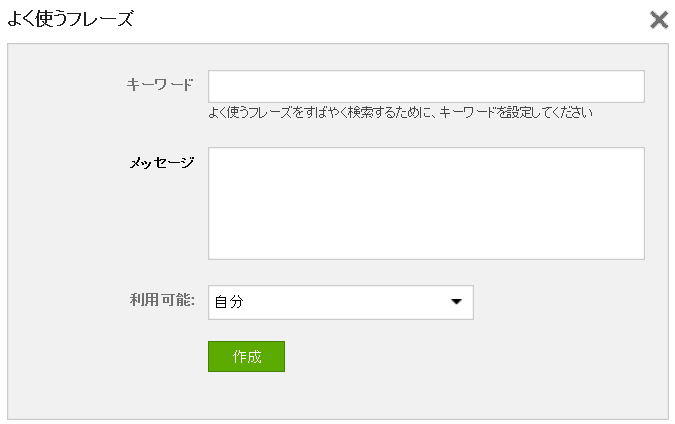Select the 自分 value in the combo box

tap(229, 302)
